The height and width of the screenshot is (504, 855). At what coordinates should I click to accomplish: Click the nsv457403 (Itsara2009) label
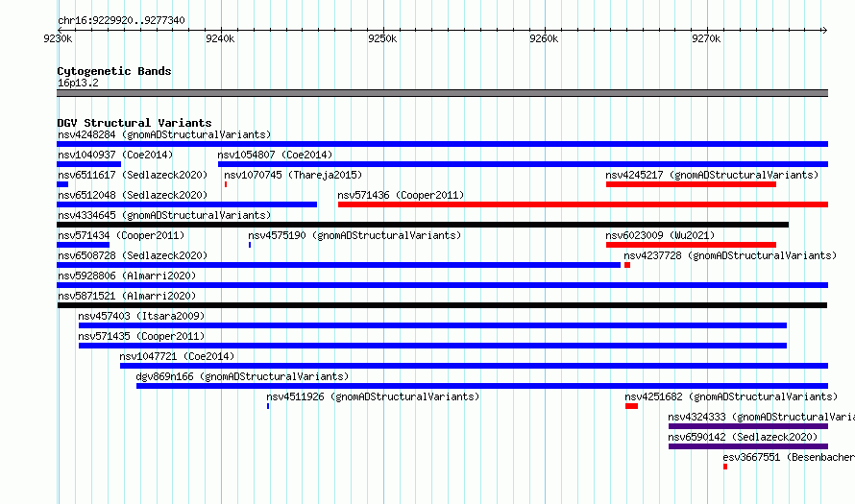point(141,316)
